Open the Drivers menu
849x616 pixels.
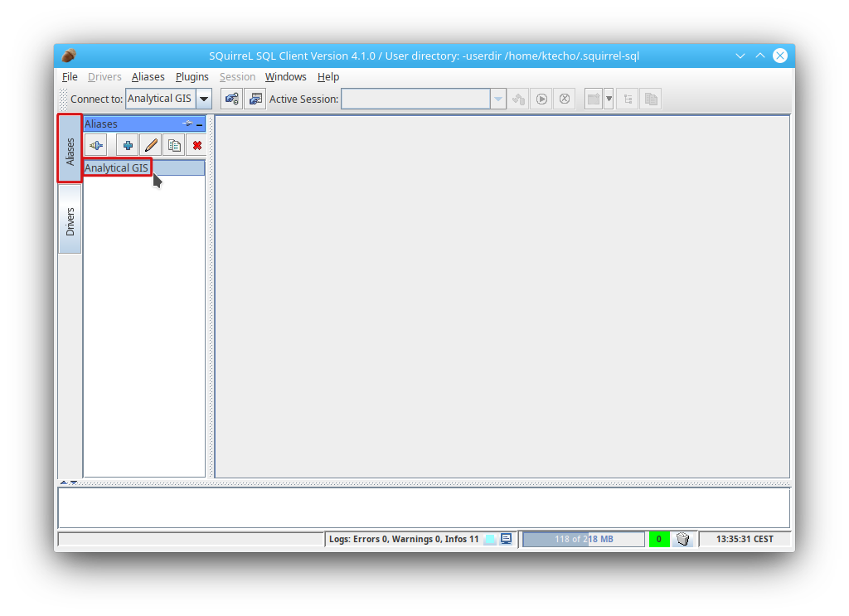104,77
